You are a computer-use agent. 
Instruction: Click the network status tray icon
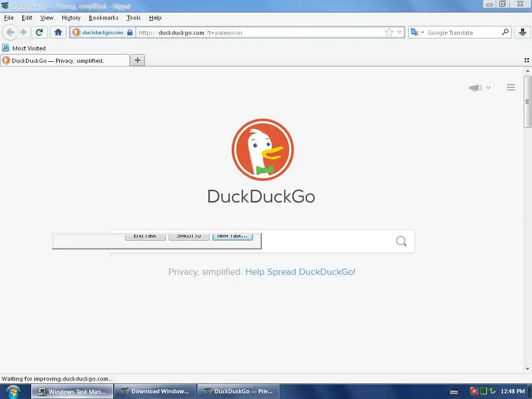click(x=493, y=391)
